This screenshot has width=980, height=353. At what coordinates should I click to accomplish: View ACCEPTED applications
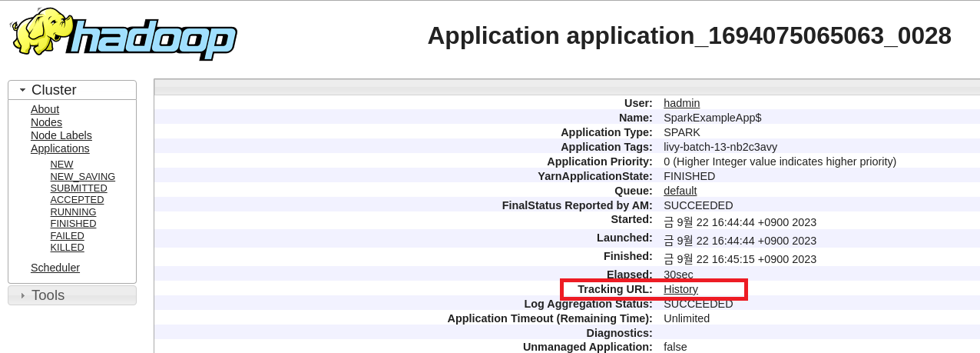click(x=77, y=199)
